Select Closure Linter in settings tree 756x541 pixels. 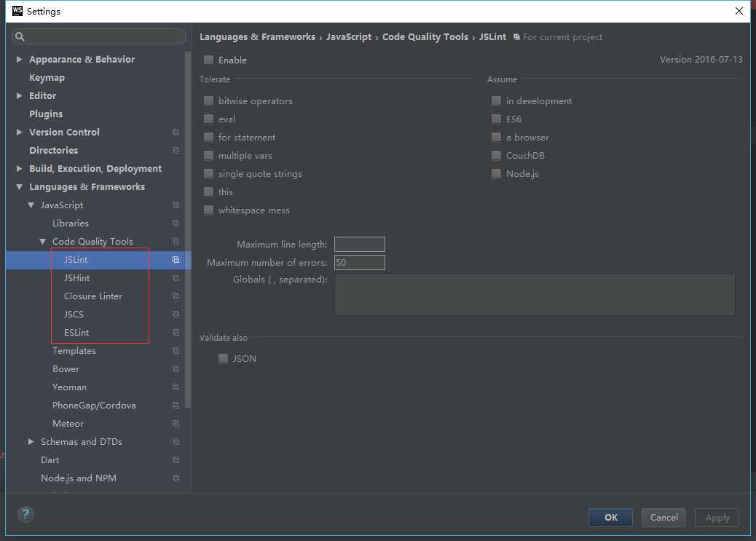click(93, 296)
